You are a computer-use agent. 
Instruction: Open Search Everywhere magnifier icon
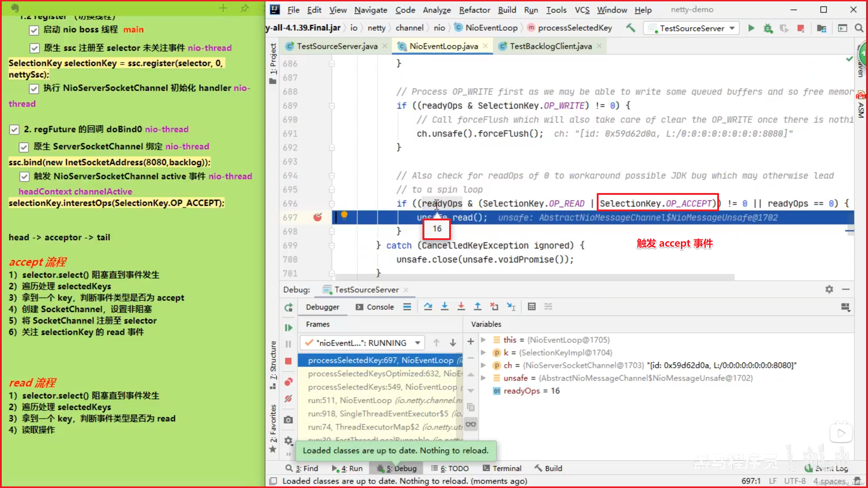pos(859,28)
